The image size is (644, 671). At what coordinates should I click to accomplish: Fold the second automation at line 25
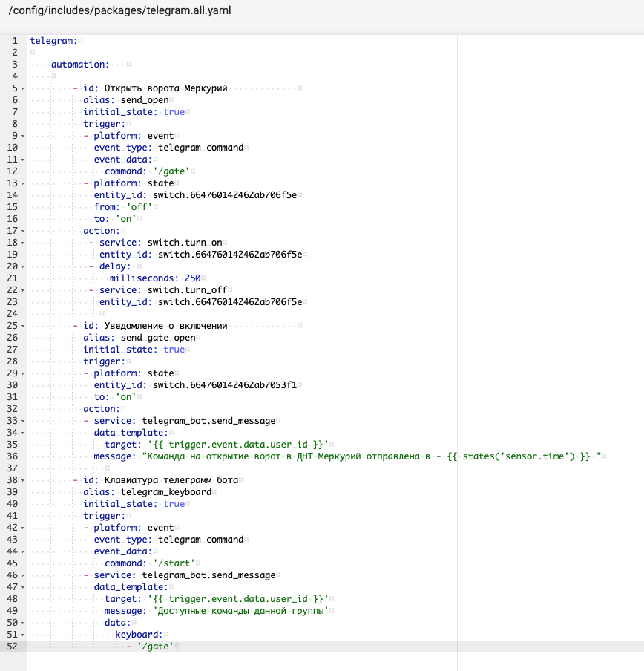point(23,326)
